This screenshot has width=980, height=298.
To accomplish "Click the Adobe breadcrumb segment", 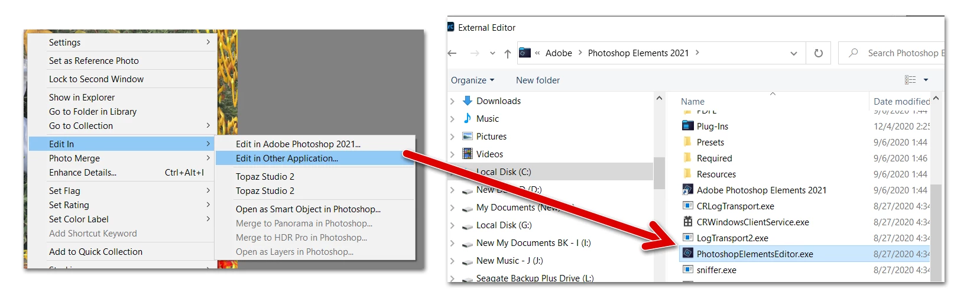I will point(559,53).
